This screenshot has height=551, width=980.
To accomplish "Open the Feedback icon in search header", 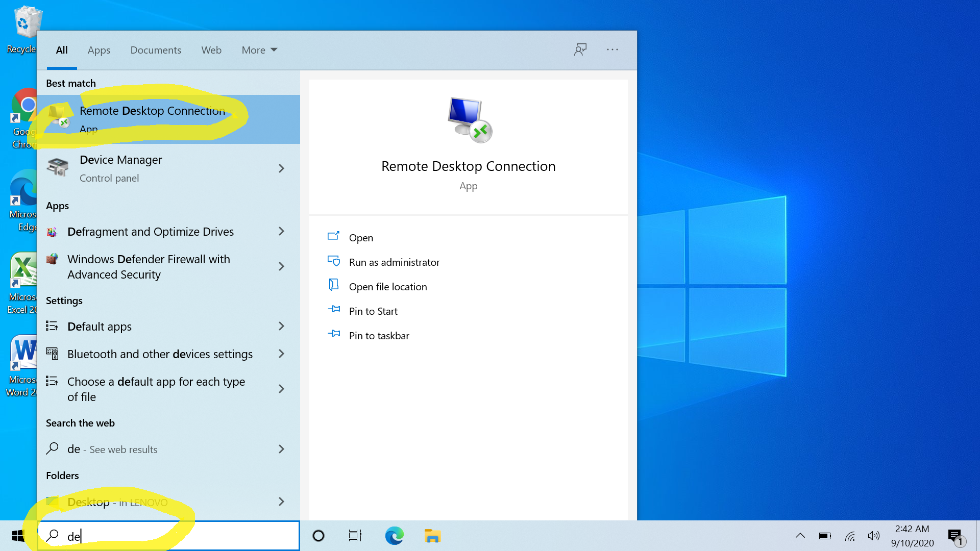I will pos(580,49).
